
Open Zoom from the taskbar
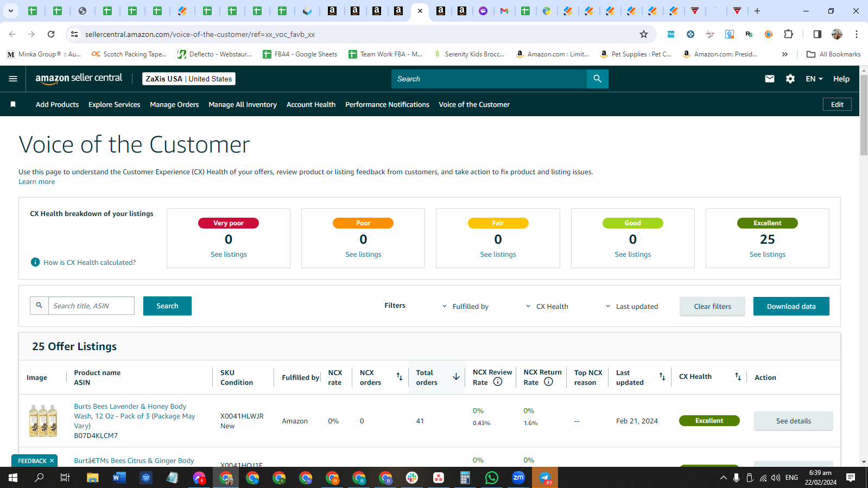point(518,478)
